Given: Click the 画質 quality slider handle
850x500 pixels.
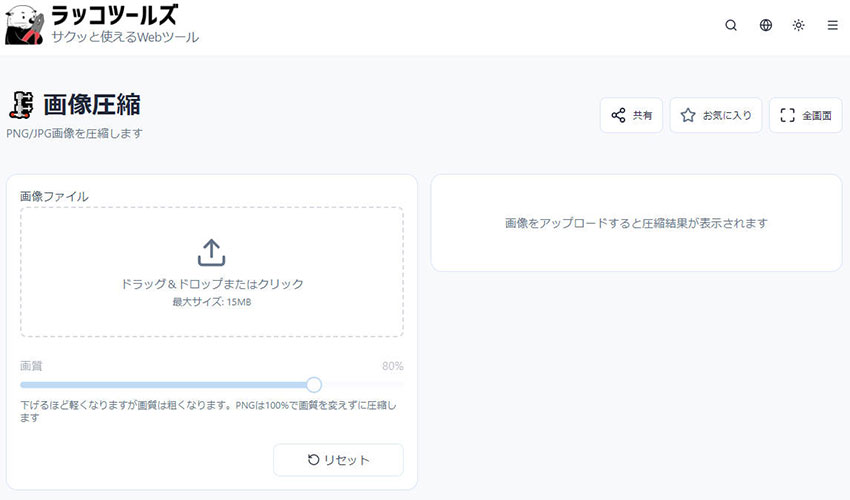Looking at the screenshot, I should 313,384.
